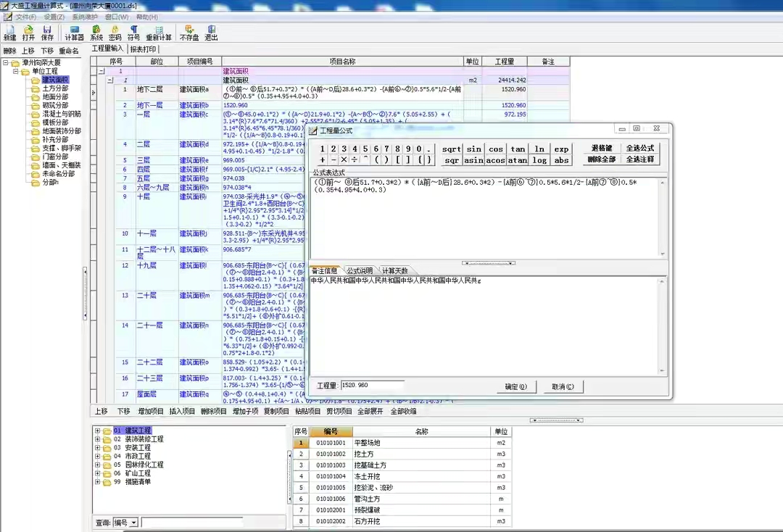Open the 查询 编号 dropdown

point(135,523)
